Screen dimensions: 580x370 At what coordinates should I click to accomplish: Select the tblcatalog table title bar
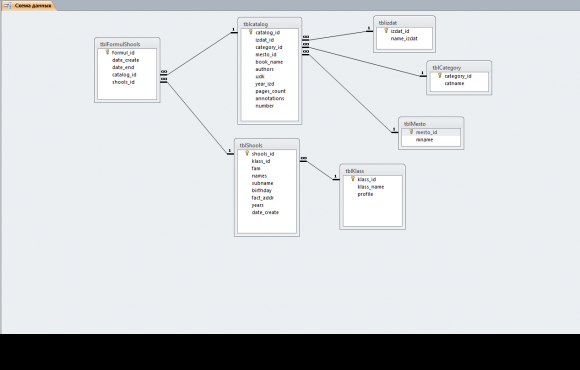tap(269, 24)
